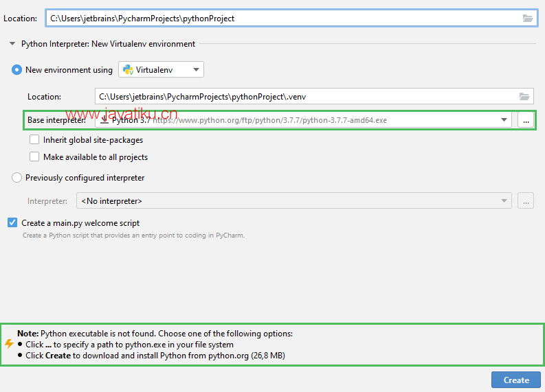The height and width of the screenshot is (392, 545).
Task: Uncheck Create a main.py welcome script
Action: [12, 223]
